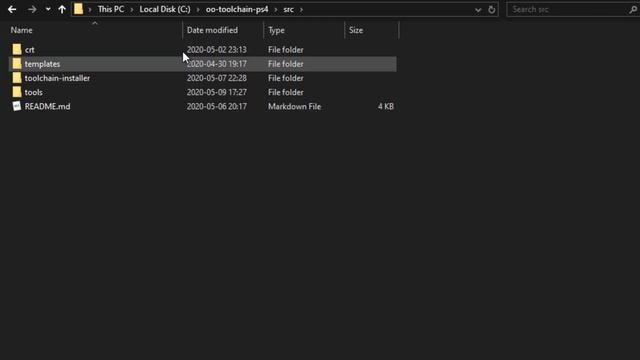The image size is (640, 360).
Task: Click date 2020-05-07 22:28
Action: click(x=217, y=78)
